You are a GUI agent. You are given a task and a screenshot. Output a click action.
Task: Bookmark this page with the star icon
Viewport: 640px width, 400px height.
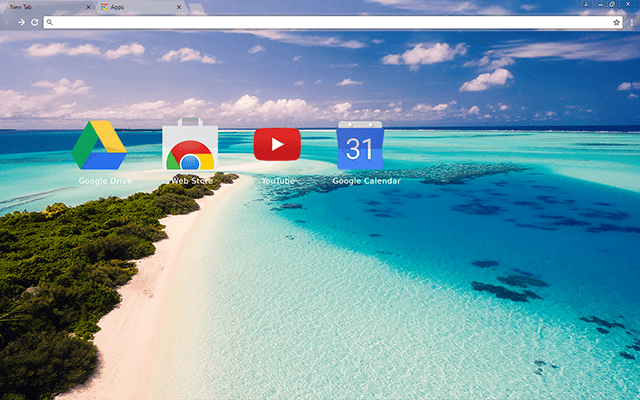pyautogui.click(x=616, y=22)
